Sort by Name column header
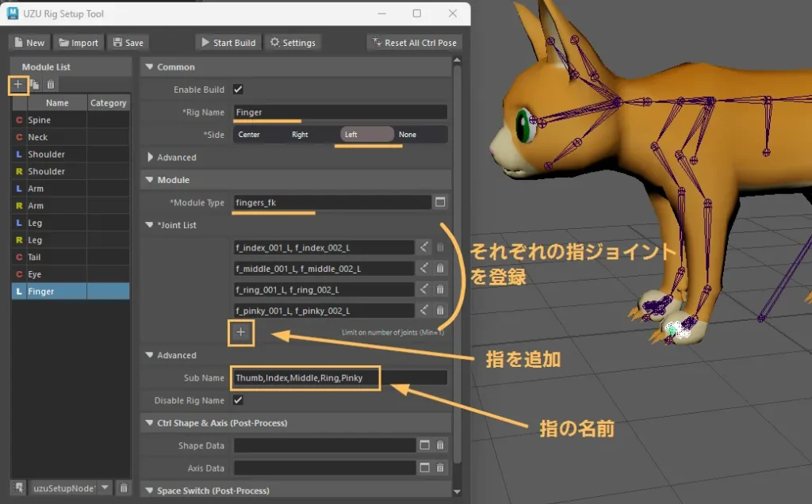812x504 pixels. [x=57, y=102]
